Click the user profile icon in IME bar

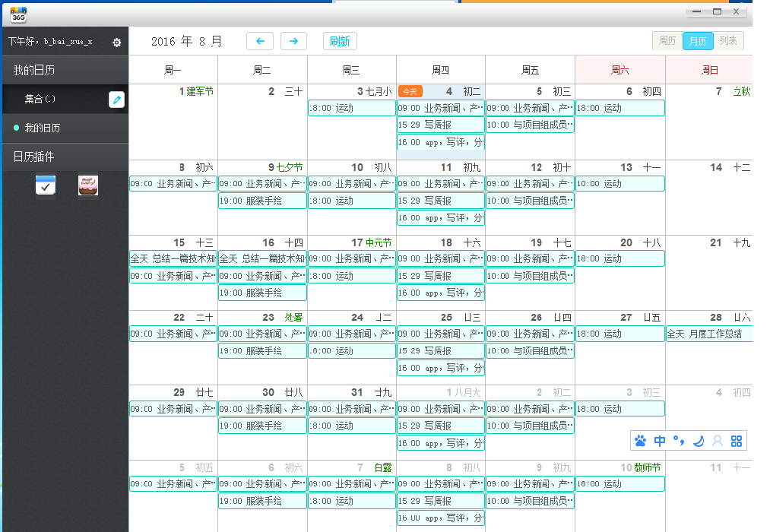pyautogui.click(x=718, y=441)
